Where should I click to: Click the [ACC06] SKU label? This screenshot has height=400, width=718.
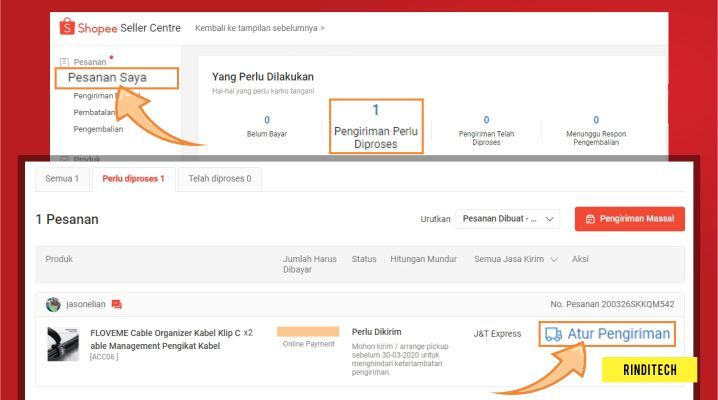click(104, 357)
